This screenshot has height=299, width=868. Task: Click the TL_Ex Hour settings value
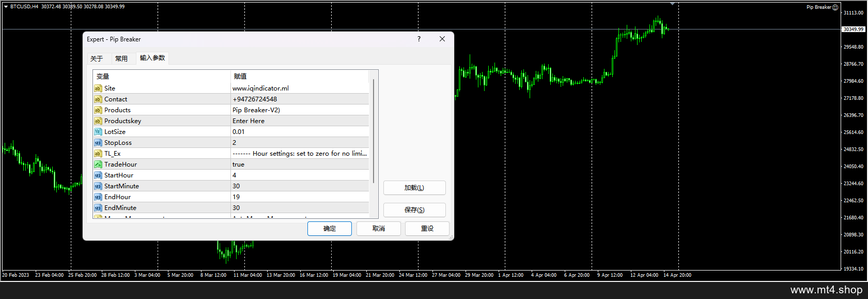pos(300,154)
